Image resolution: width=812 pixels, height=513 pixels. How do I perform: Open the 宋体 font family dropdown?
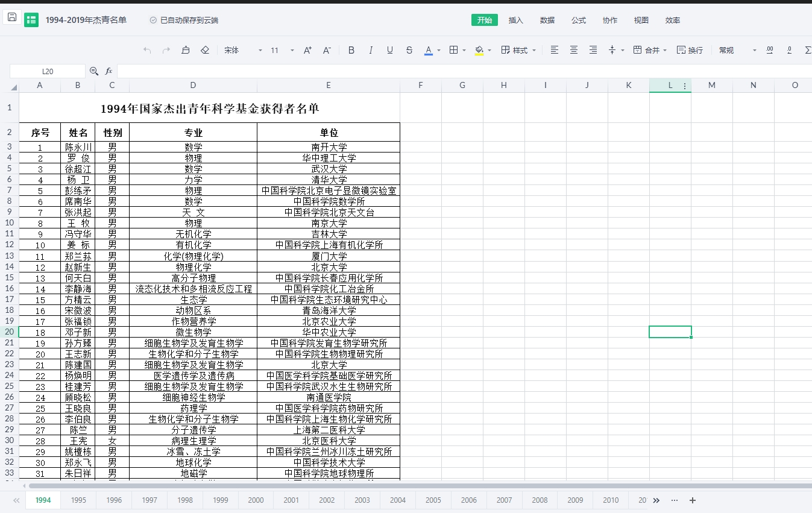click(243, 50)
